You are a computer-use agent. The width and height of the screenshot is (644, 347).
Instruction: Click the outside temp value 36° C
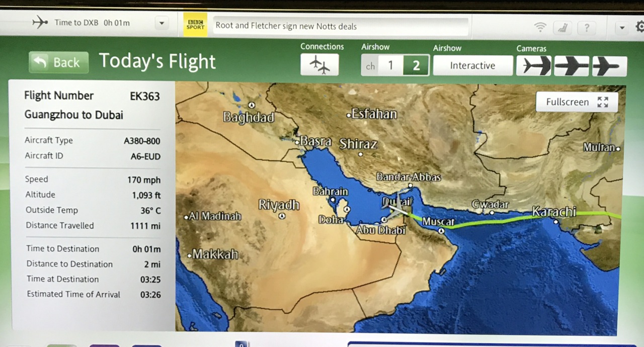point(150,211)
